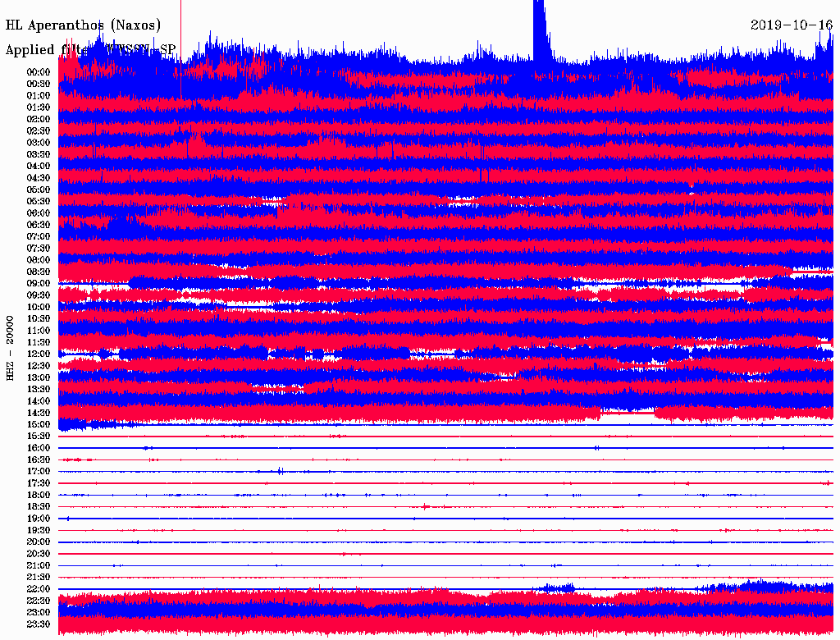
Task: Select the 23:30 time label
Action: 39,624
